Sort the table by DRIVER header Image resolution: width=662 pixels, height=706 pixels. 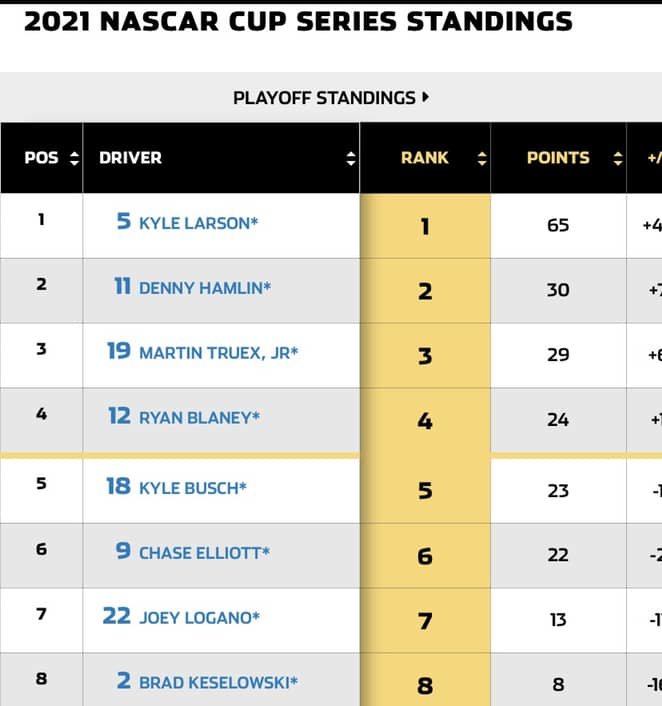point(130,158)
